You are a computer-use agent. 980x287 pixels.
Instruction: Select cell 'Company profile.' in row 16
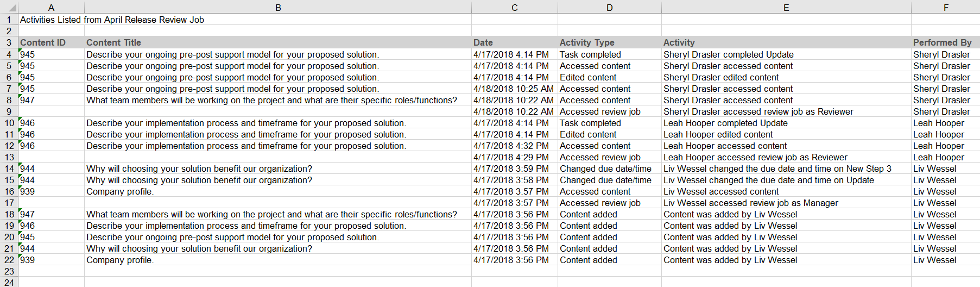click(278, 191)
